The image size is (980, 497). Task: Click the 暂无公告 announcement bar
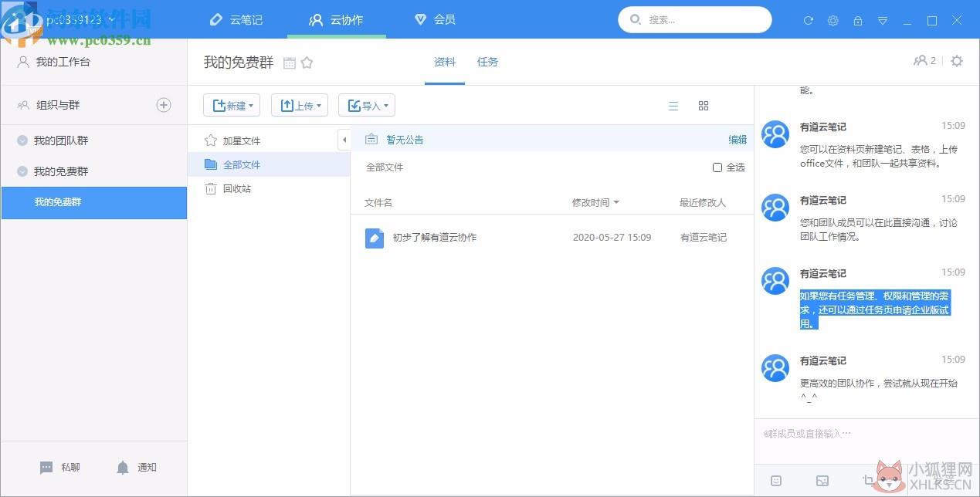point(552,140)
